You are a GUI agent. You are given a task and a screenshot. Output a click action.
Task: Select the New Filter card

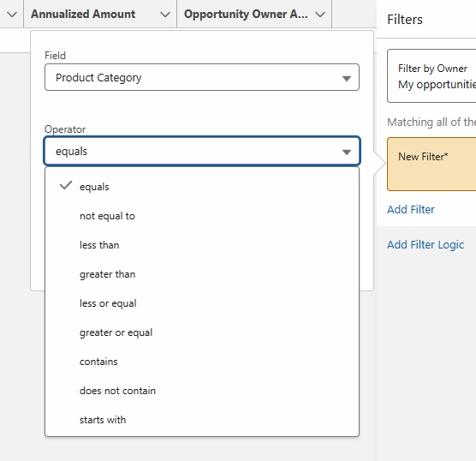(431, 165)
